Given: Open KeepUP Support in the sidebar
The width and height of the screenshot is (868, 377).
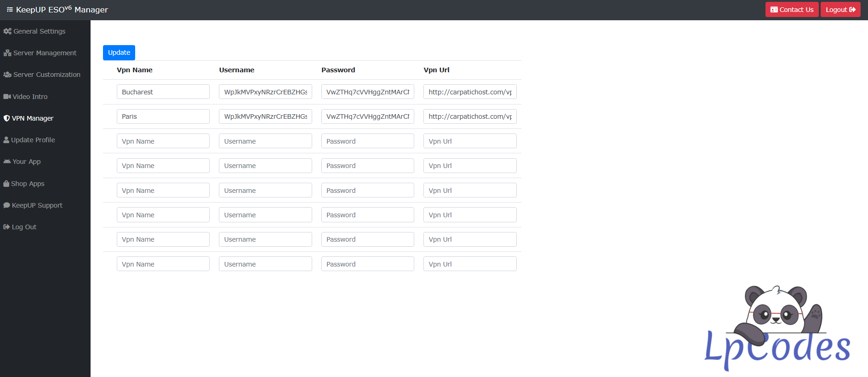Looking at the screenshot, I should [x=37, y=205].
